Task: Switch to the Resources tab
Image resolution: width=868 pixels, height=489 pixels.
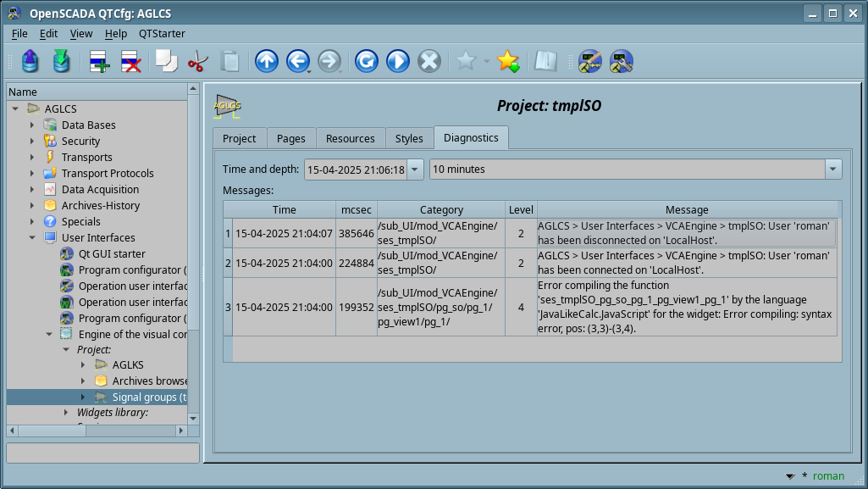Action: tap(350, 138)
